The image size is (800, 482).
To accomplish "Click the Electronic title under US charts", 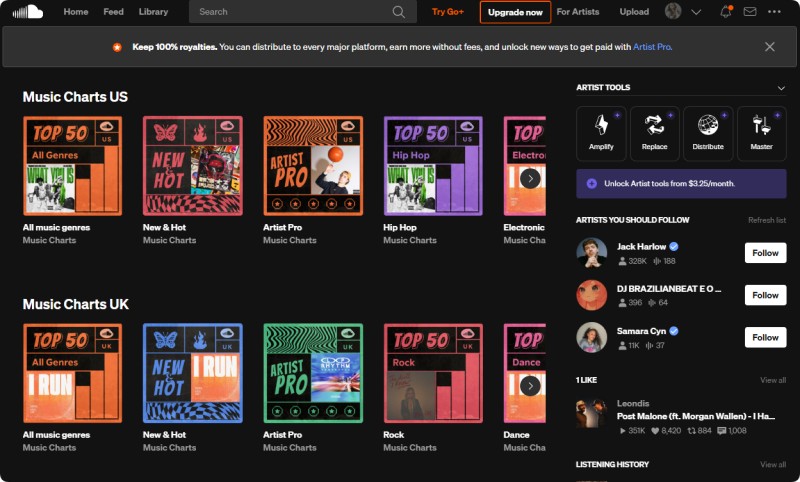I will tap(524, 227).
